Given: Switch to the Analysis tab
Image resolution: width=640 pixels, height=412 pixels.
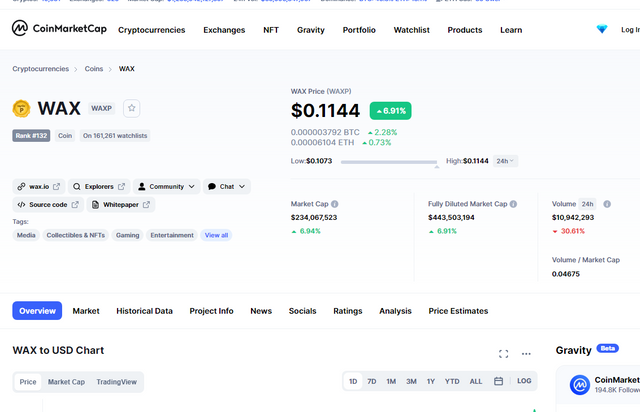Looking at the screenshot, I should [x=395, y=311].
